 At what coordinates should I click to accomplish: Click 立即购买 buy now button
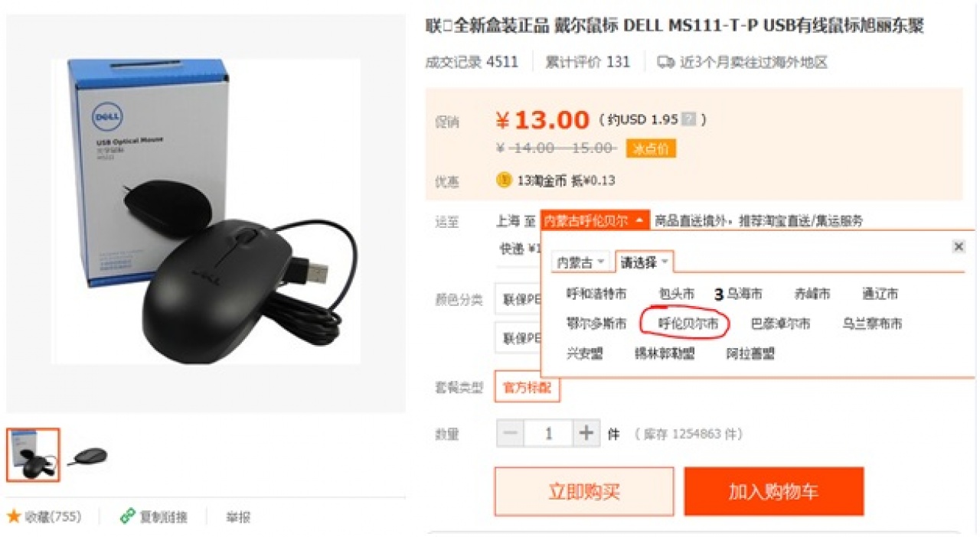pos(584,492)
